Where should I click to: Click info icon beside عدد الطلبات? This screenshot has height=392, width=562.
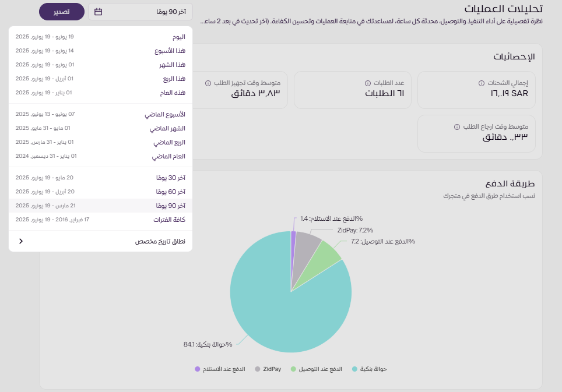pyautogui.click(x=368, y=83)
